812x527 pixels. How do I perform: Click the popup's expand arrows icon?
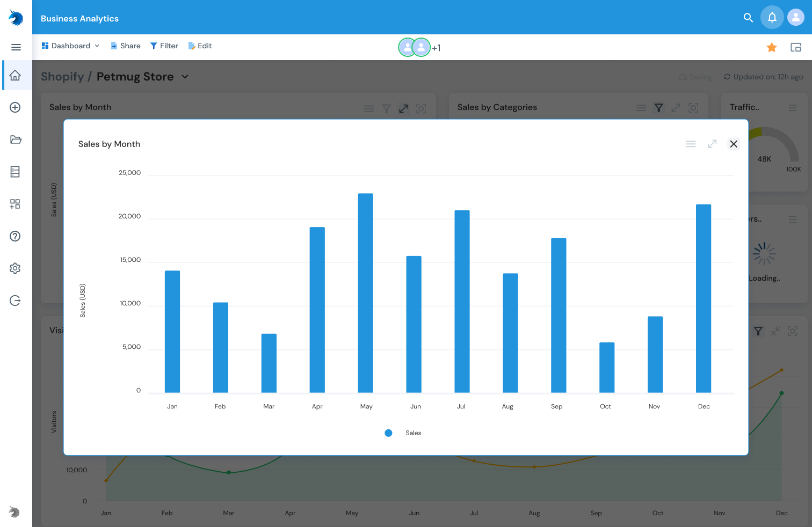(x=712, y=144)
